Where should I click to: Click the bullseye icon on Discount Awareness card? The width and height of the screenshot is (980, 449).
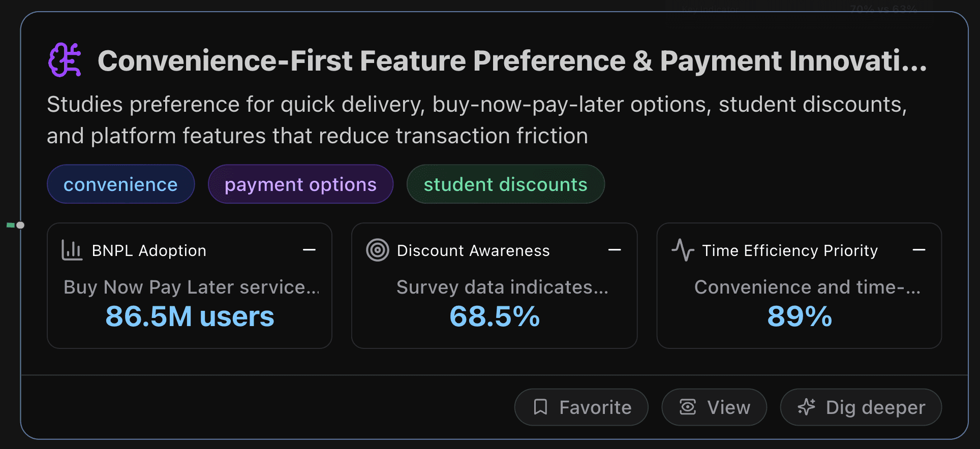tap(378, 250)
